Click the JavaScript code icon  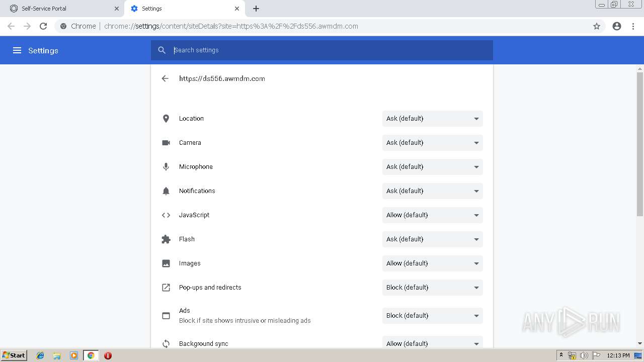click(166, 215)
